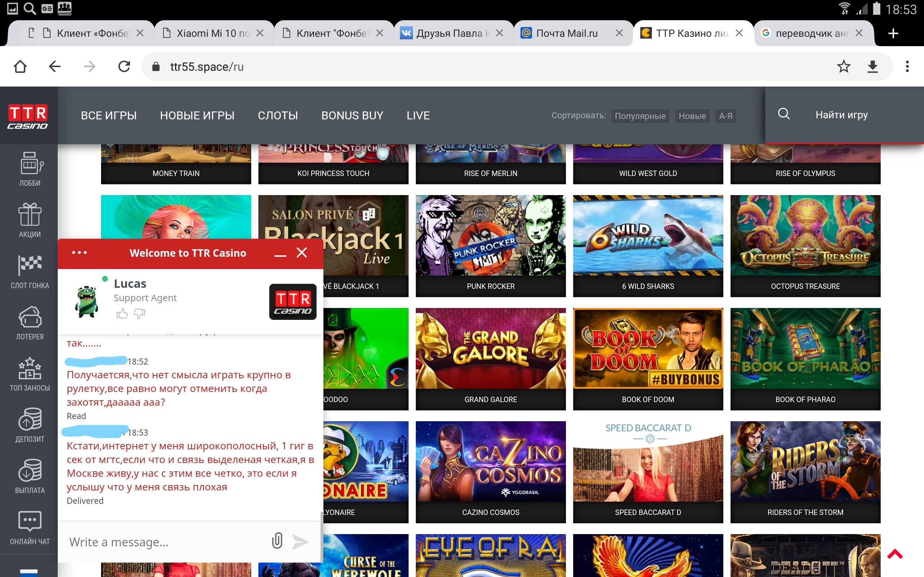
Task: Sort games by Популярные
Action: (x=640, y=116)
